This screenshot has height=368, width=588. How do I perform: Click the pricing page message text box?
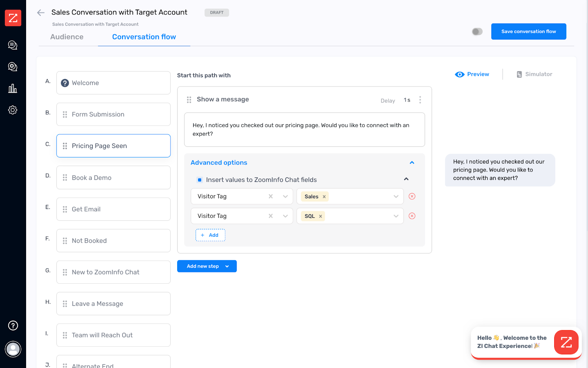coord(304,130)
